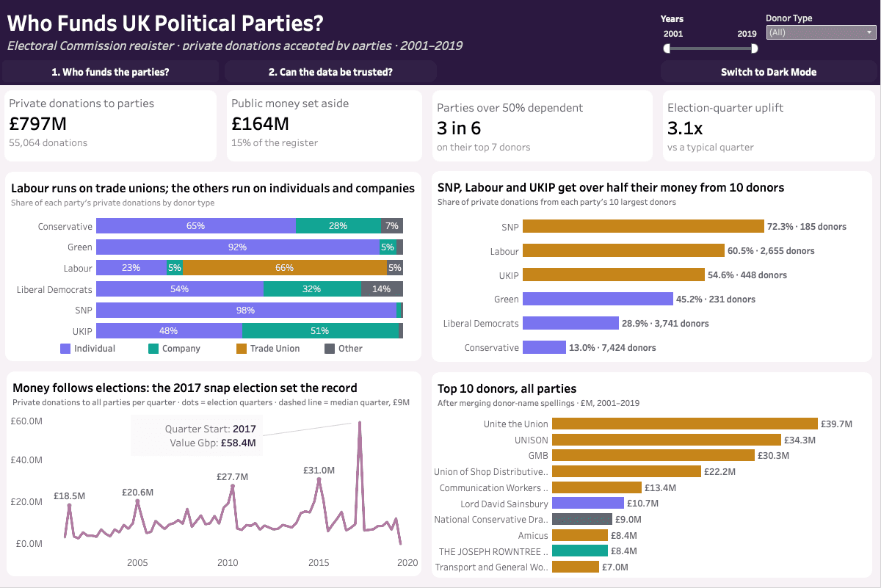Viewport: 881px width, 588px height.
Task: Select the Other legend swatch
Action: pos(330,349)
